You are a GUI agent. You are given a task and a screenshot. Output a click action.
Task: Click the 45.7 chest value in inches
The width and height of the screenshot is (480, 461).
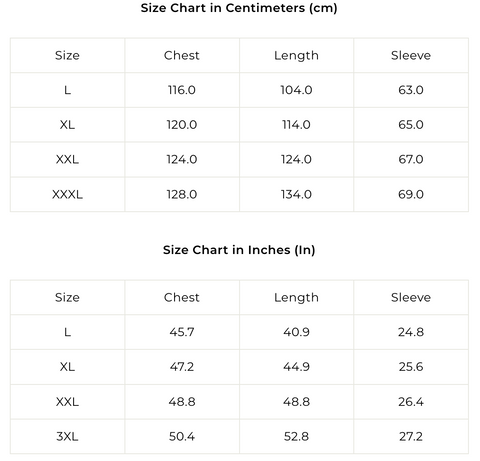[x=182, y=332]
